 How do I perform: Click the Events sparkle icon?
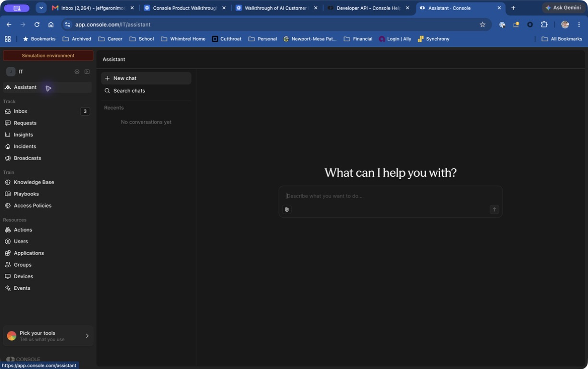pyautogui.click(x=8, y=288)
